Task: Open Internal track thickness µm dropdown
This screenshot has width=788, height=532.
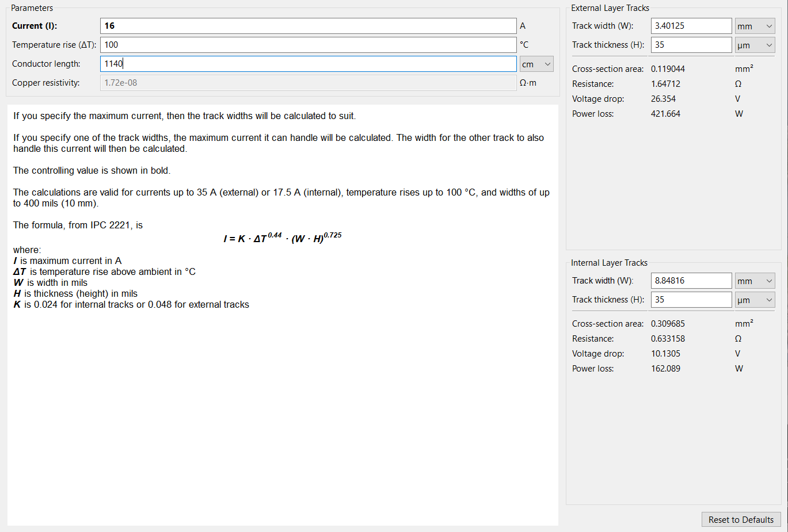Action: (x=755, y=300)
